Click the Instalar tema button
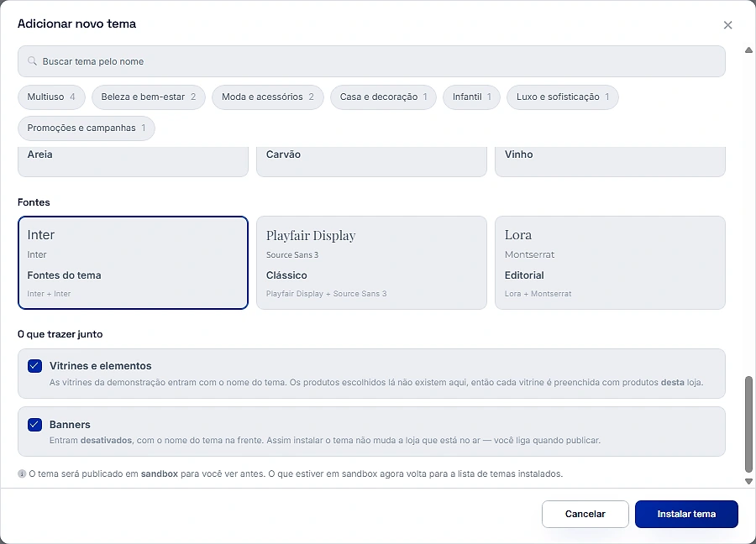 click(686, 514)
